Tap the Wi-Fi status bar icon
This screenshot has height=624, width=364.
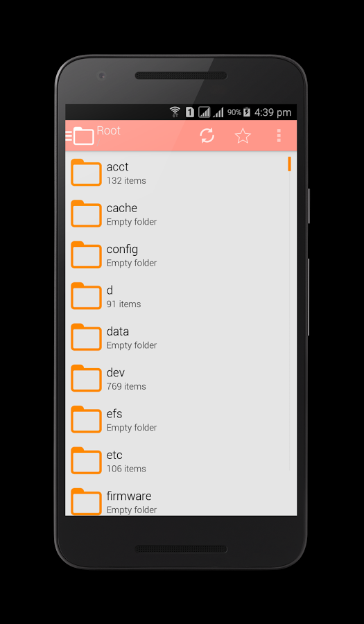tap(175, 112)
